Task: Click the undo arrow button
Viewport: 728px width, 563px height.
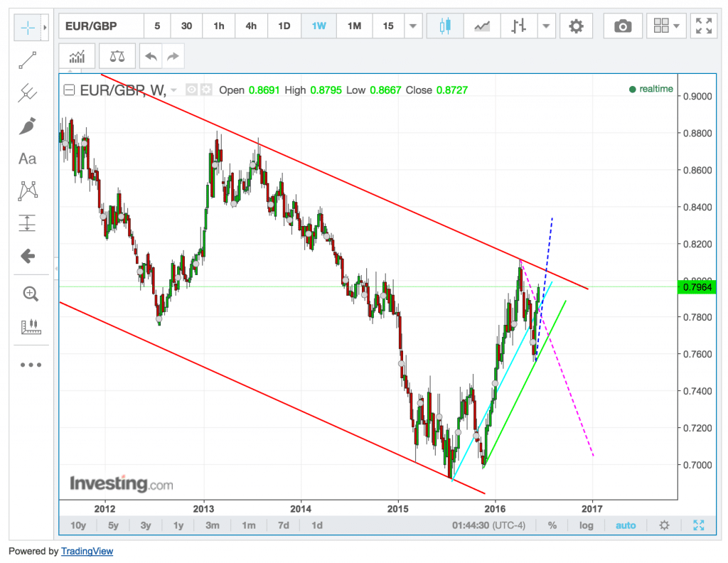Action: point(151,55)
